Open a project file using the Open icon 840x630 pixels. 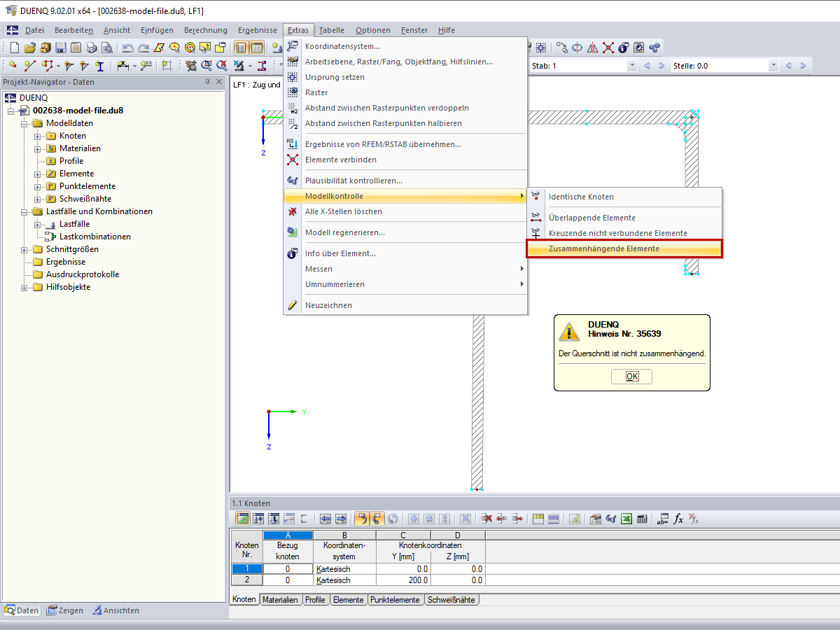pos(29,48)
